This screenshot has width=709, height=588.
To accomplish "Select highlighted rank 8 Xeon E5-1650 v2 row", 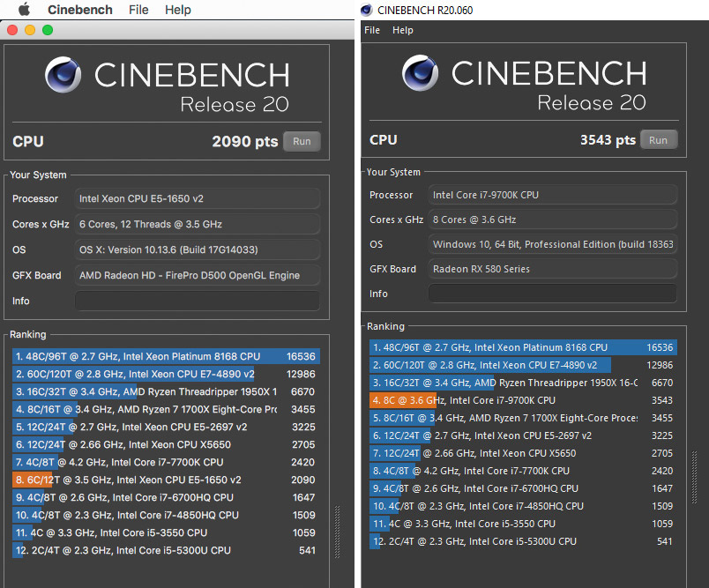I will coord(166,480).
